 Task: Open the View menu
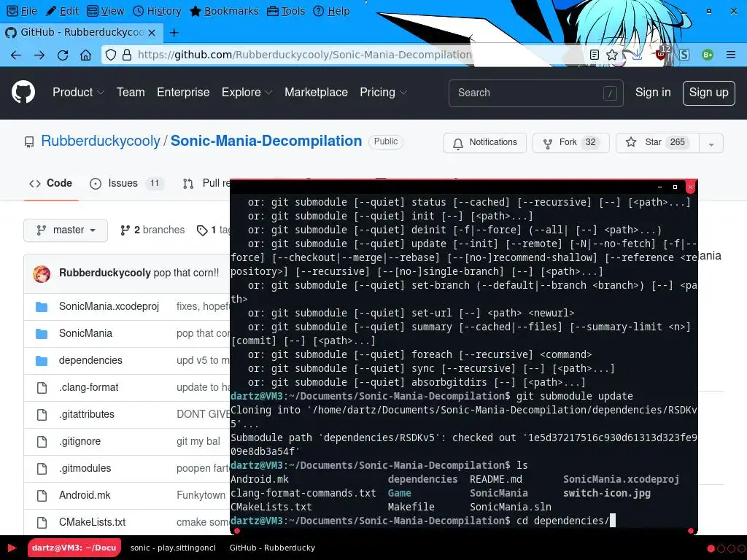(106, 11)
